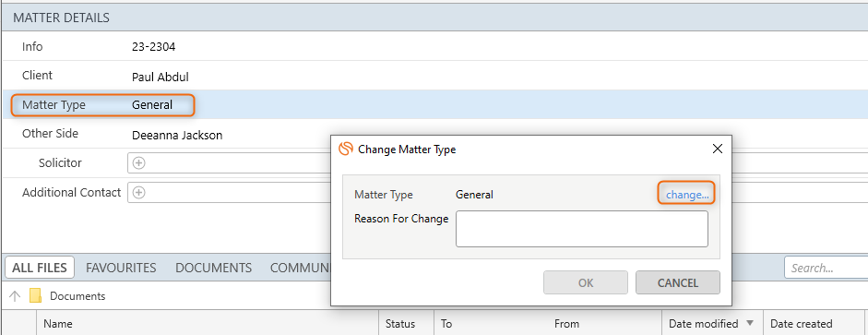This screenshot has width=868, height=335.
Task: Sort by the Status column header
Action: (407, 323)
